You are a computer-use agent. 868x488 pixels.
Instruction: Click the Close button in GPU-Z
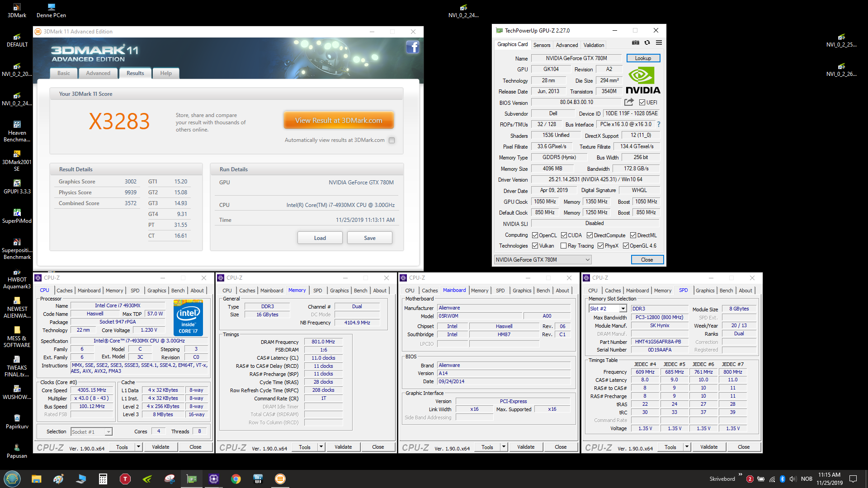pos(647,260)
